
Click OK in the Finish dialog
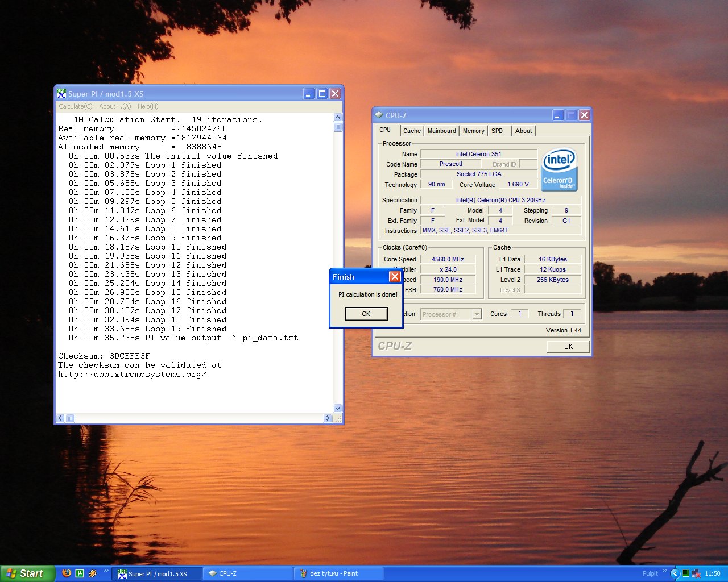pos(366,314)
